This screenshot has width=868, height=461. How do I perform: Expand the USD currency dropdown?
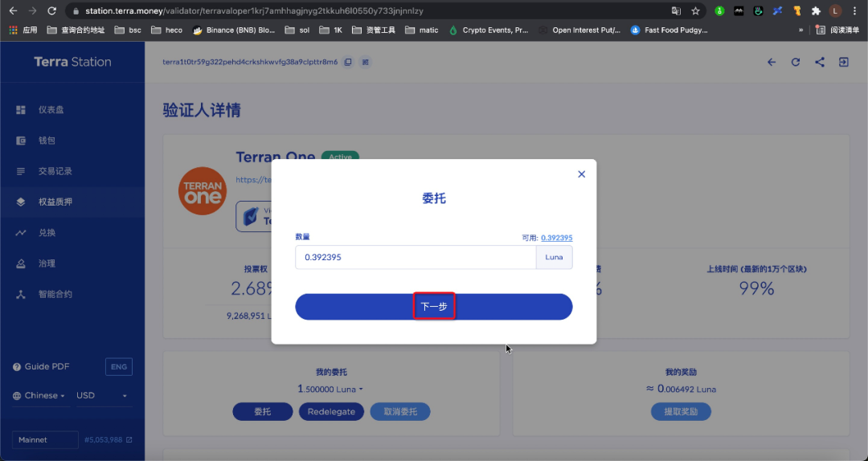coord(102,395)
